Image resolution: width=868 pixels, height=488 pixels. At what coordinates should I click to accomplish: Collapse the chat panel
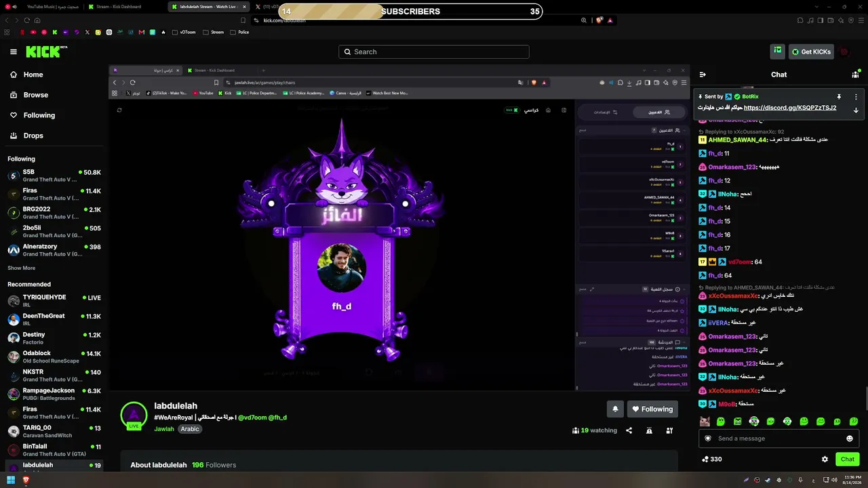(703, 75)
